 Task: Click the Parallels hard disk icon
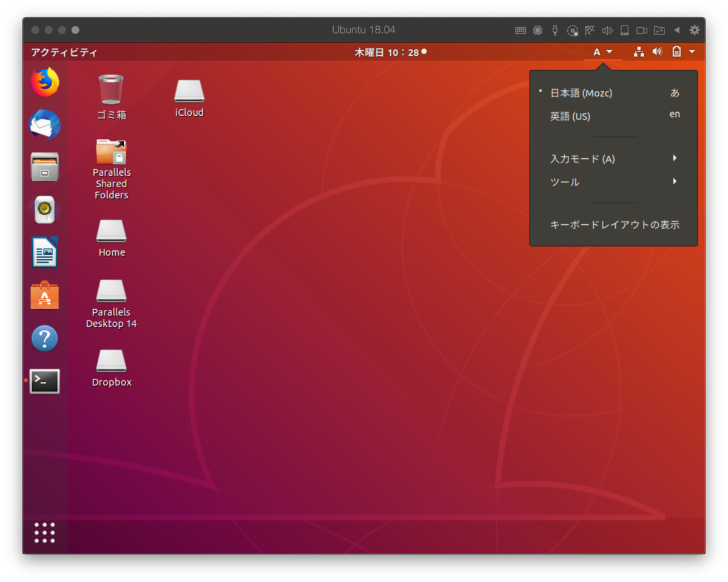coord(624,30)
